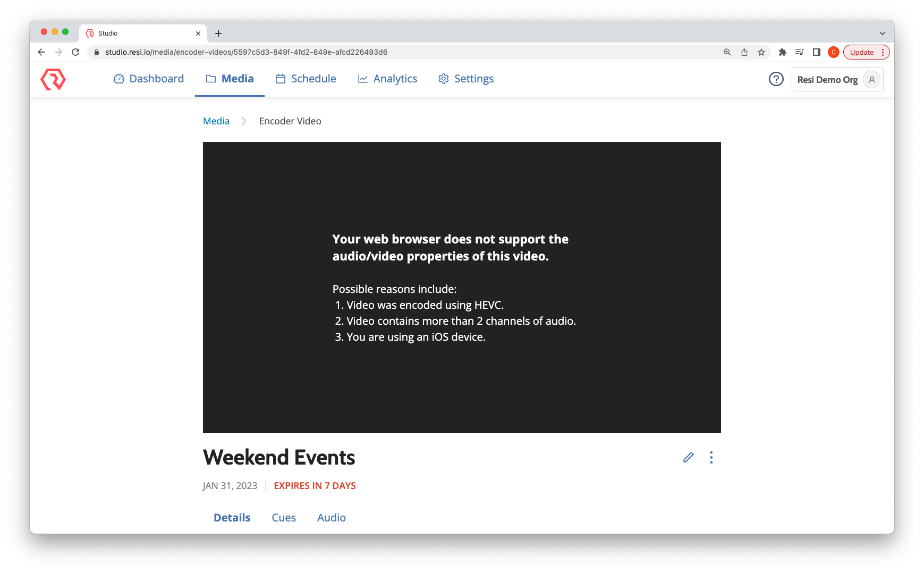Click the Media breadcrumb link
Viewport: 924px width, 573px height.
pos(216,121)
